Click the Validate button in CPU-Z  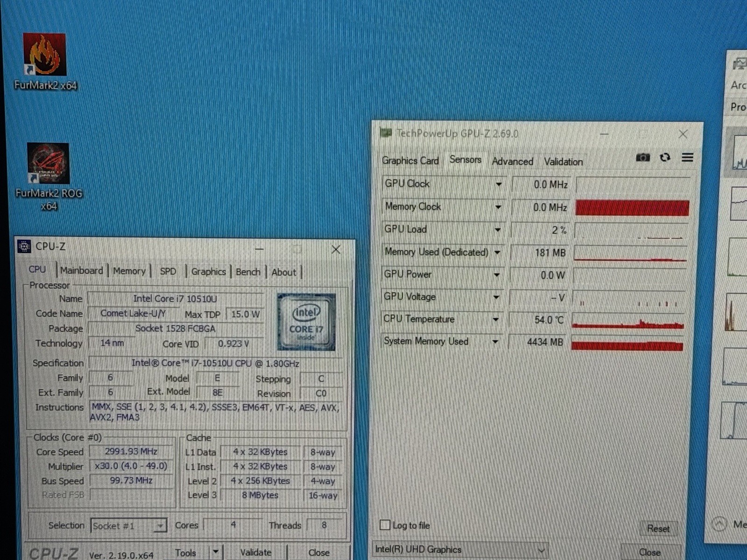pos(256,552)
